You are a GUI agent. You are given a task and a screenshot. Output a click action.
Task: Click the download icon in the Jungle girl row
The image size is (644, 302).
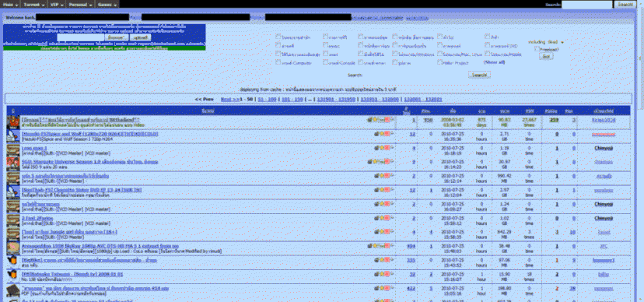tap(376, 232)
